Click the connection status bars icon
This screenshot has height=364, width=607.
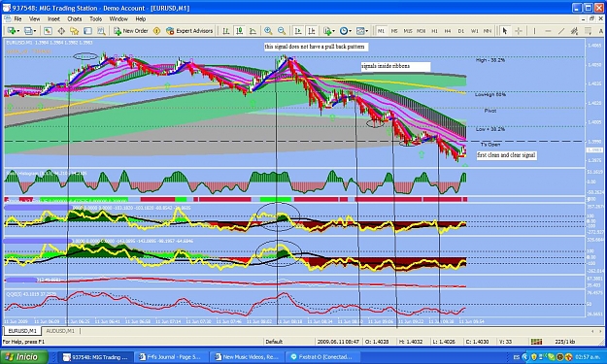tap(536, 342)
